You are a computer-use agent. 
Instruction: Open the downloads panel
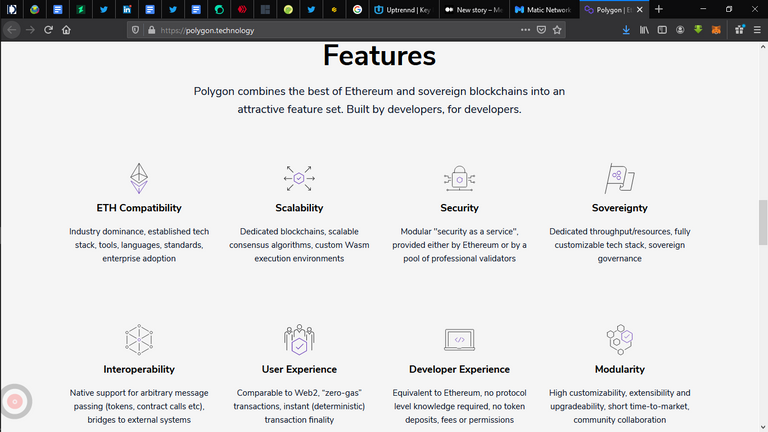tap(626, 30)
